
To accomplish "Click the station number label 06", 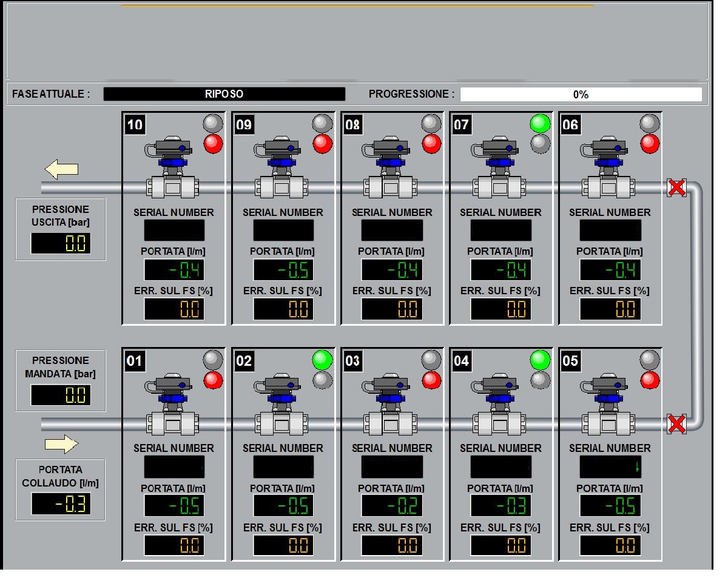I will 571,125.
